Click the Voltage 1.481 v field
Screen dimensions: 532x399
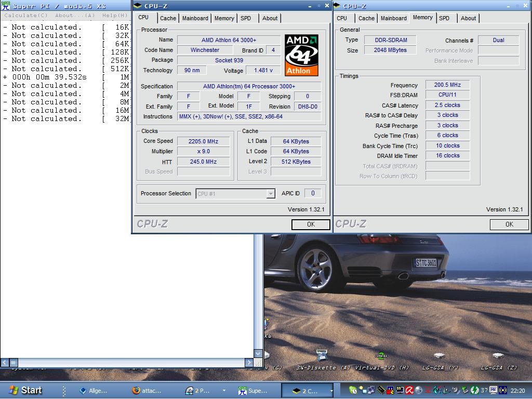(263, 70)
